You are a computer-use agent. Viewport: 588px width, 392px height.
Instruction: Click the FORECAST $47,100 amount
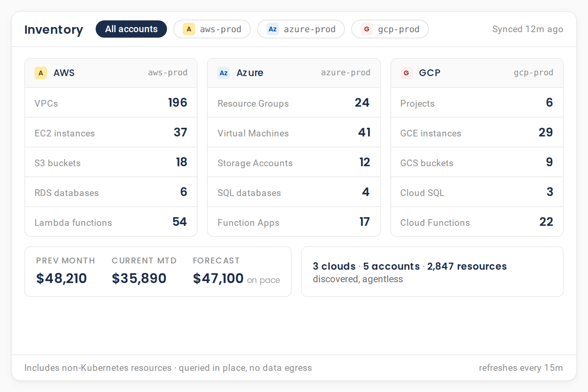[x=218, y=278]
